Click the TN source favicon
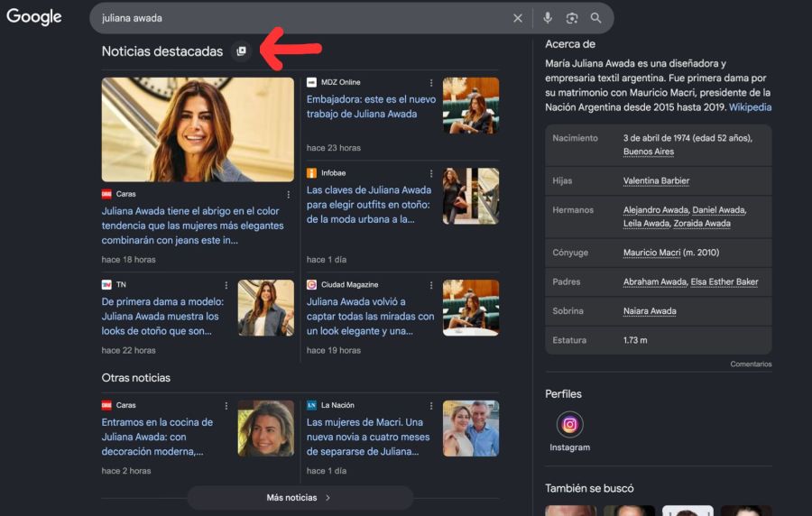 pyautogui.click(x=106, y=285)
